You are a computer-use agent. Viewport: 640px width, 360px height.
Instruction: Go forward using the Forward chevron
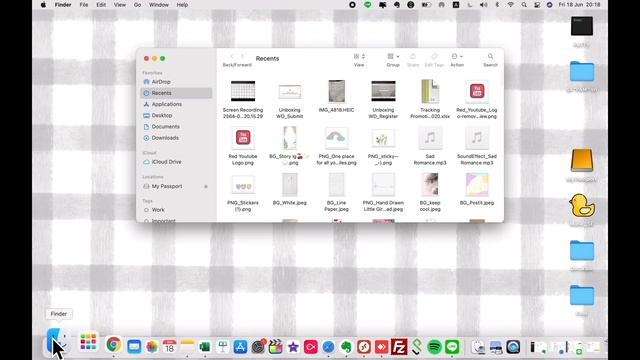click(242, 56)
